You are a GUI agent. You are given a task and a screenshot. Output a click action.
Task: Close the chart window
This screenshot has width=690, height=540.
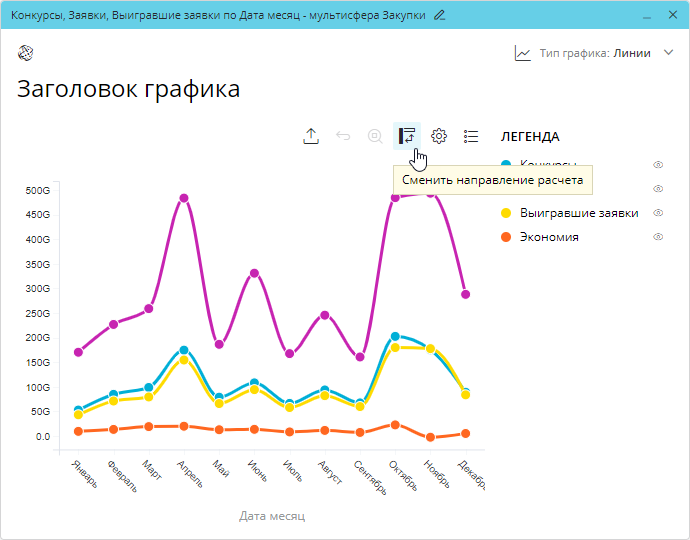(x=667, y=15)
